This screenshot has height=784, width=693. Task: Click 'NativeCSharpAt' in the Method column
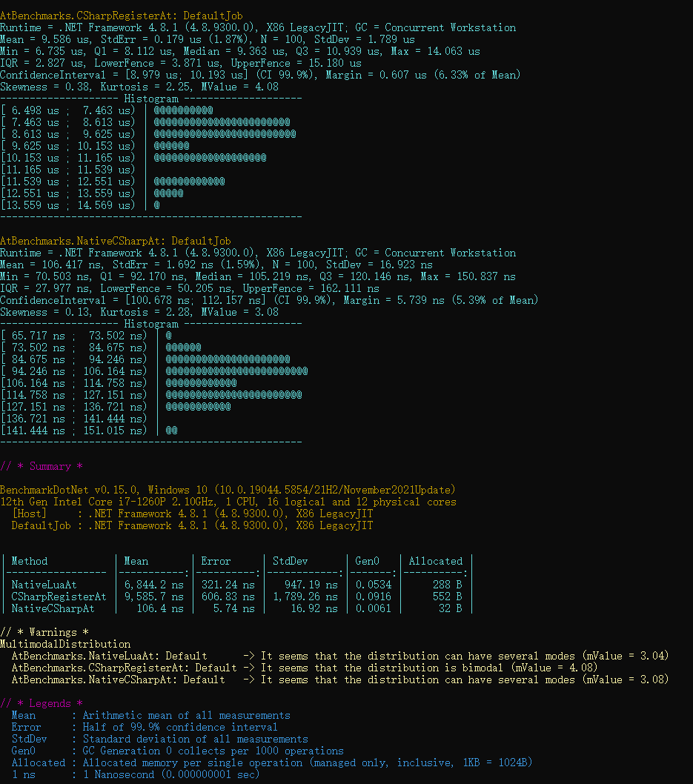(53, 609)
